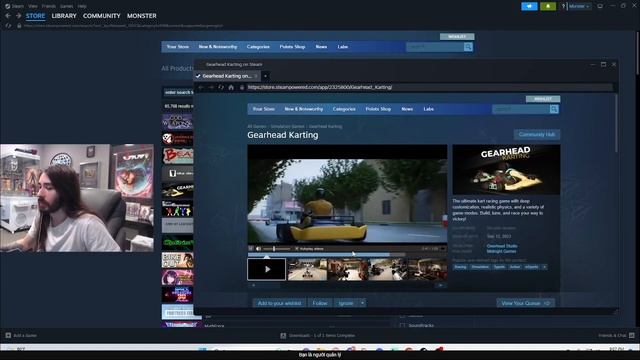Open Categories in the main window nav

pos(258,47)
